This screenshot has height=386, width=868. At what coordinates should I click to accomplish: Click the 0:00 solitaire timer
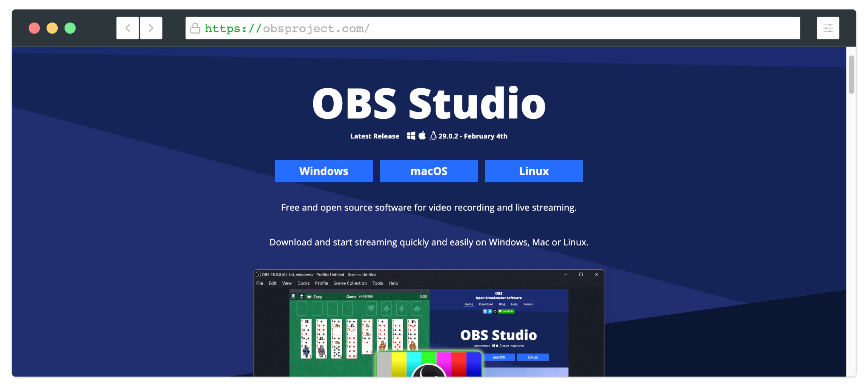click(x=423, y=297)
